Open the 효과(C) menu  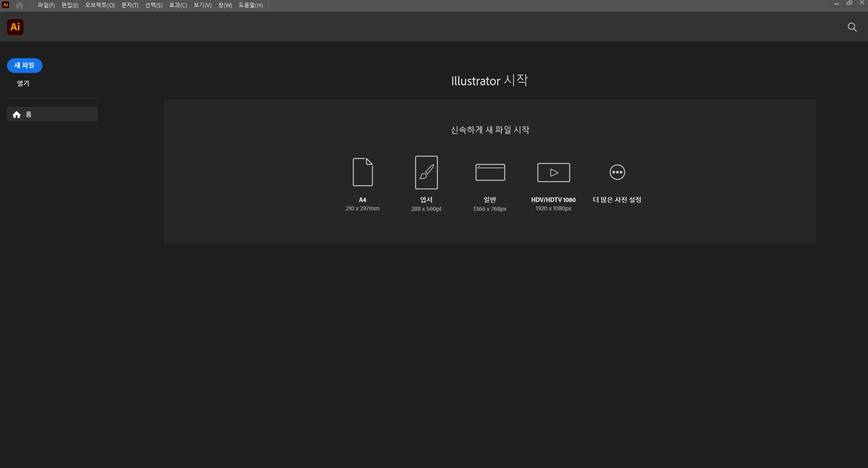pyautogui.click(x=178, y=5)
